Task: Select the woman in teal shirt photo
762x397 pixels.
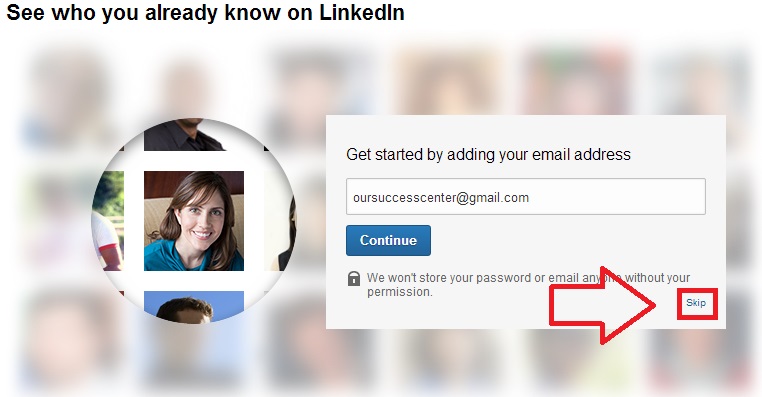Action: (194, 221)
